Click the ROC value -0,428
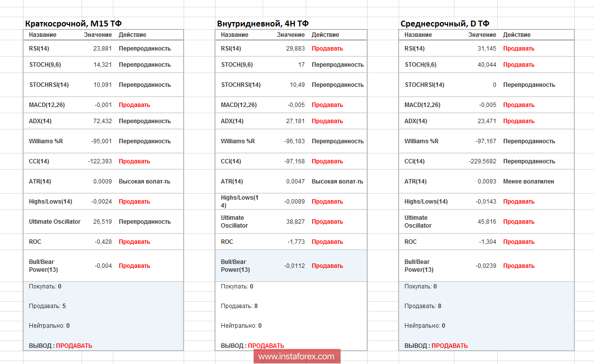This screenshot has height=364, width=594. pos(103,242)
